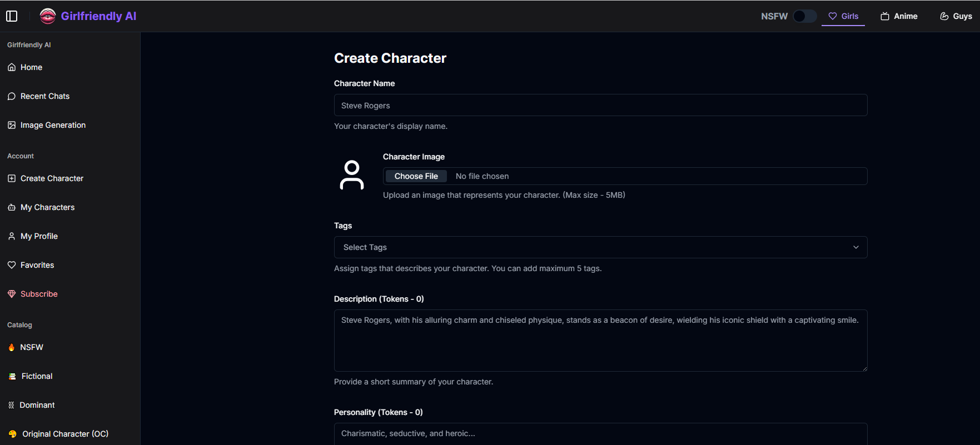Collapse the sidebar panel icon

[12, 16]
